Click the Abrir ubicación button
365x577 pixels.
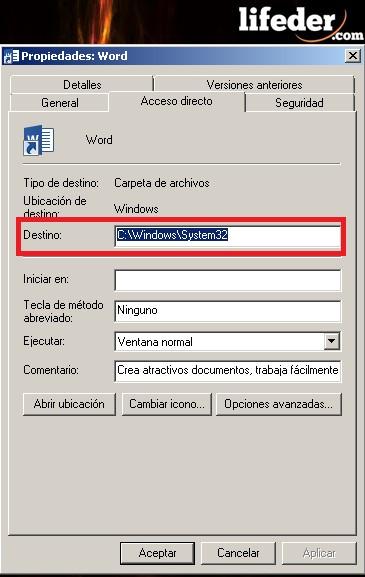[x=69, y=404]
